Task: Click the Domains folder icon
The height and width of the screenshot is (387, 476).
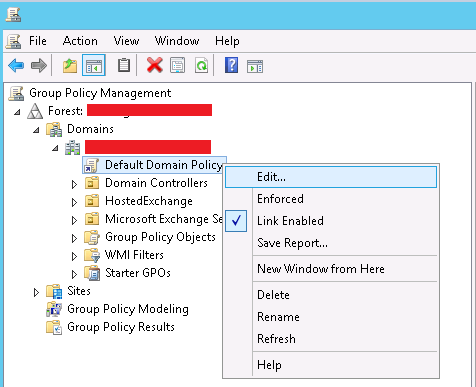Action: pos(54,129)
